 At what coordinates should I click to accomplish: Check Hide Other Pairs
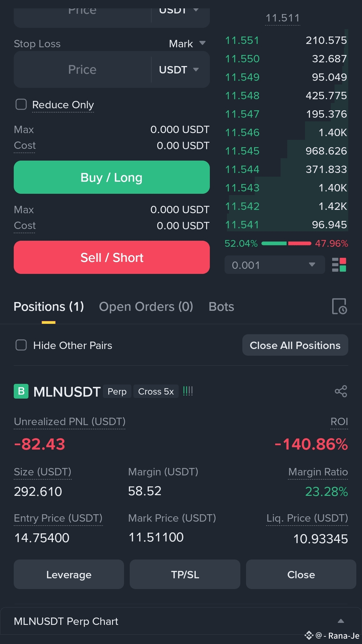coord(21,345)
